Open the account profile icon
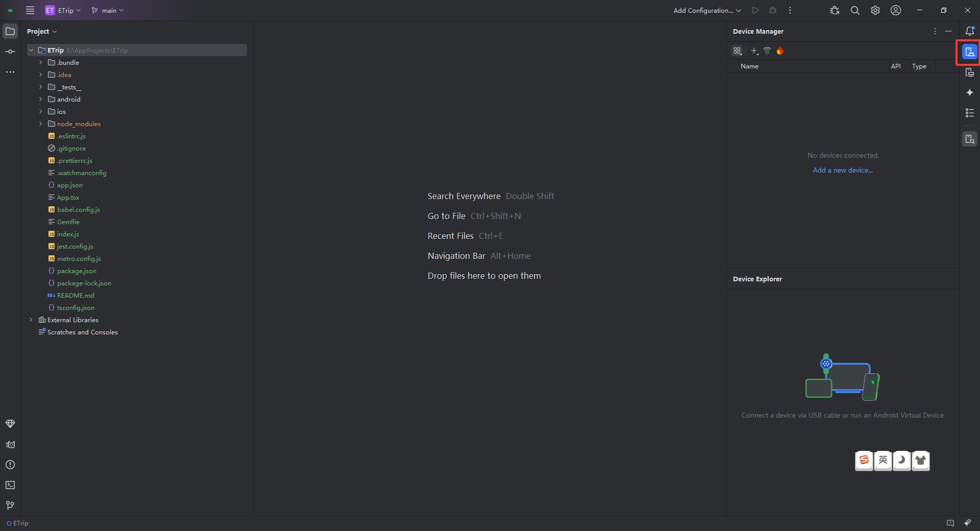Image resolution: width=980 pixels, height=531 pixels. coord(896,10)
